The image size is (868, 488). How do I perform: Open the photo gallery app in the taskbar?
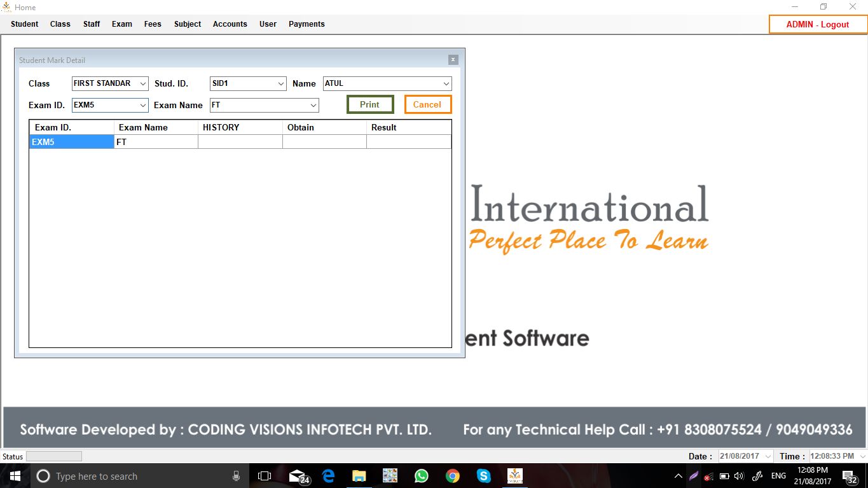(390, 476)
